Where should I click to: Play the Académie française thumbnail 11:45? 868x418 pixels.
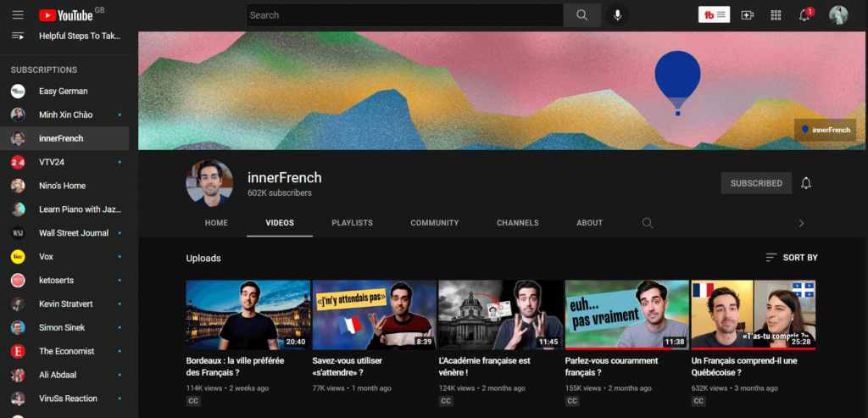pos(500,315)
